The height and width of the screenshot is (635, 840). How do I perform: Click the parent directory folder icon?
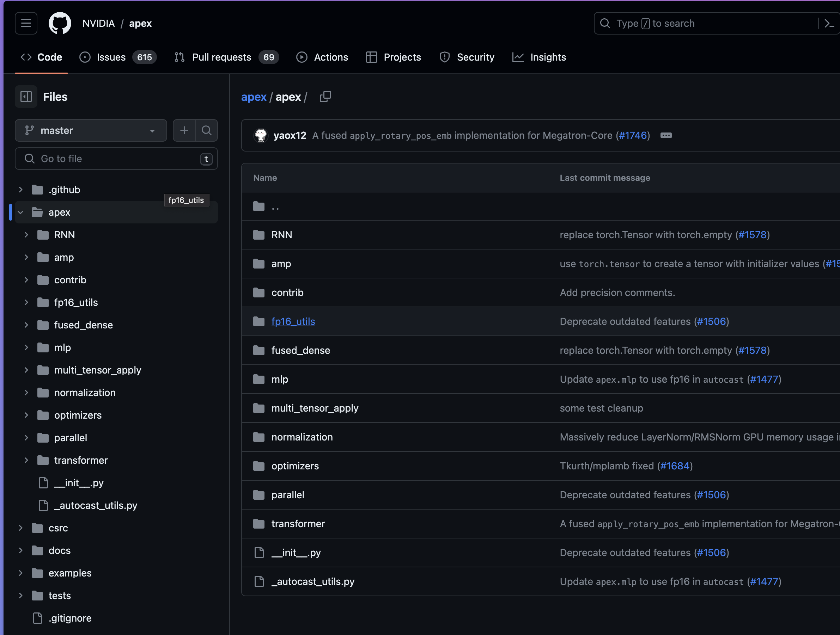click(x=259, y=206)
